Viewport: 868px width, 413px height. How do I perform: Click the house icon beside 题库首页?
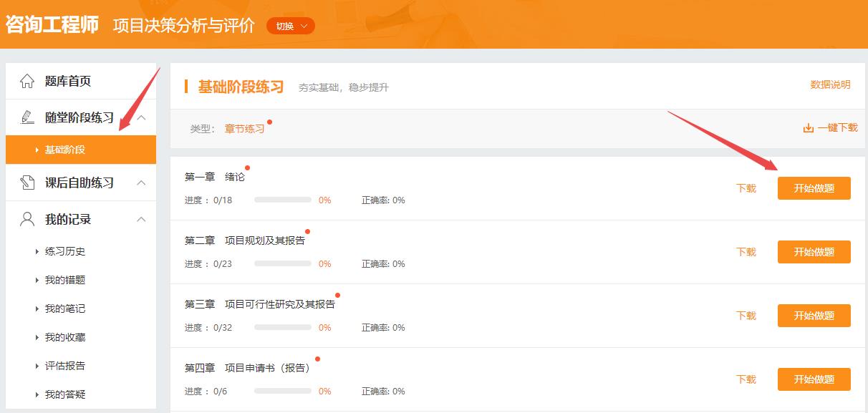tap(27, 81)
